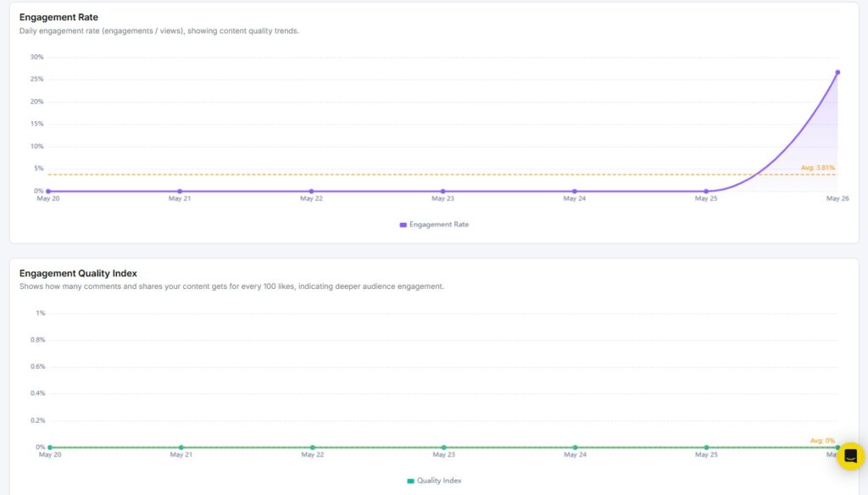
Task: Click the 25% y-axis label
Action: (x=36, y=79)
